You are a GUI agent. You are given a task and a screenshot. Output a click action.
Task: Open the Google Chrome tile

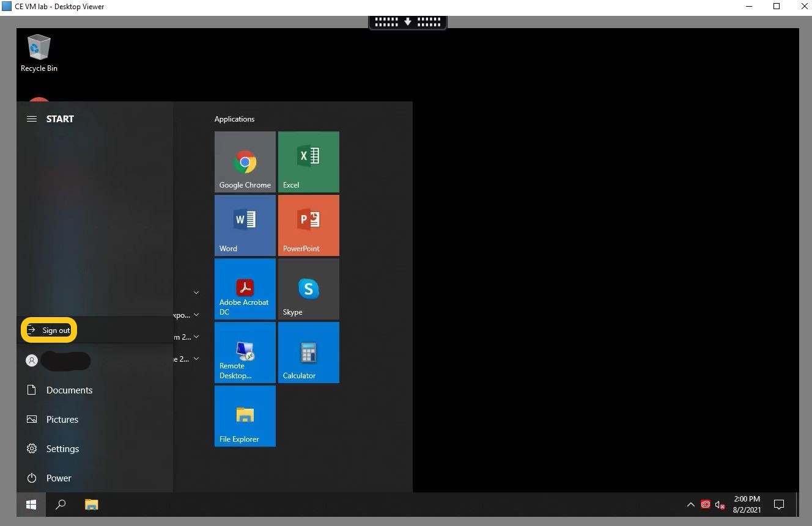pyautogui.click(x=245, y=162)
